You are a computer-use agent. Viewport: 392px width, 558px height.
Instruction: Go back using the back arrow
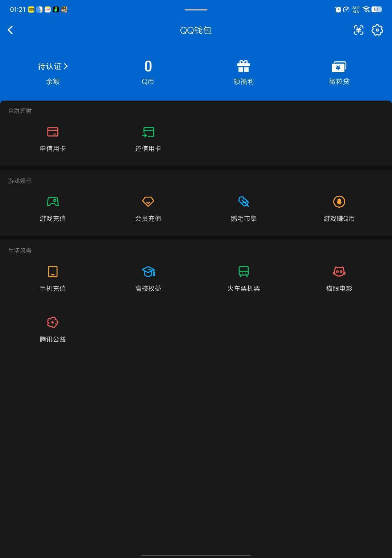click(x=10, y=30)
